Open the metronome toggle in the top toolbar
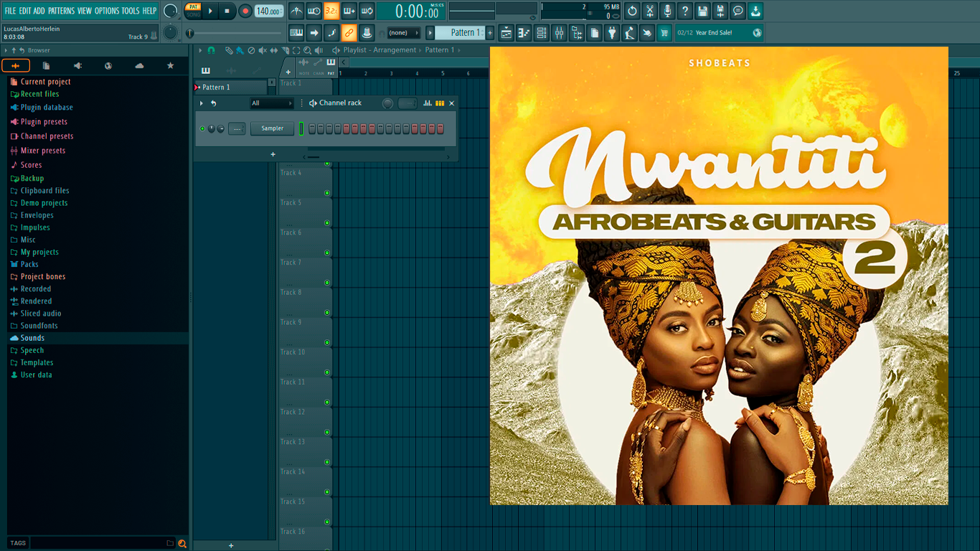Viewport: 980px width, 551px height. point(296,11)
